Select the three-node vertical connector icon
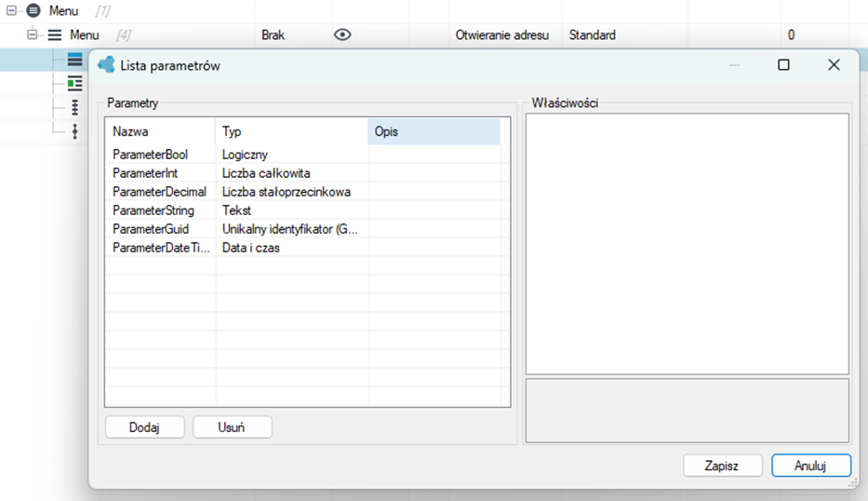This screenshot has width=868, height=501. click(74, 107)
